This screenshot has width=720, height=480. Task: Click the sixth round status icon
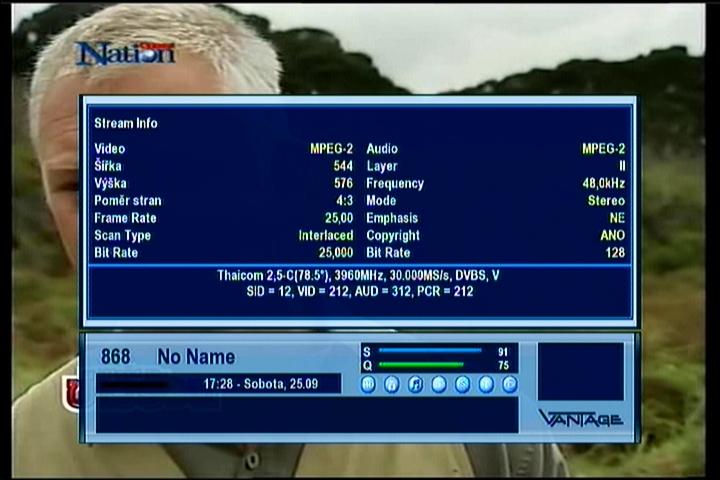486,384
